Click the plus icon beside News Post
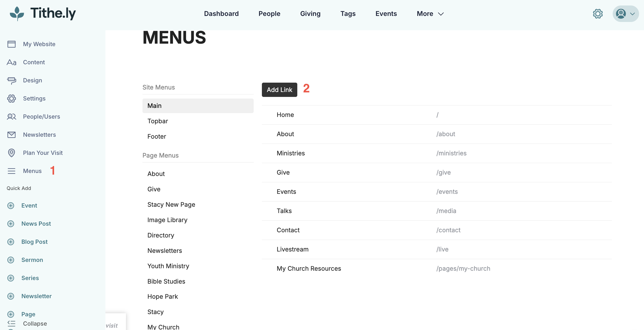Viewport: 644px width, 330px height. click(x=11, y=224)
